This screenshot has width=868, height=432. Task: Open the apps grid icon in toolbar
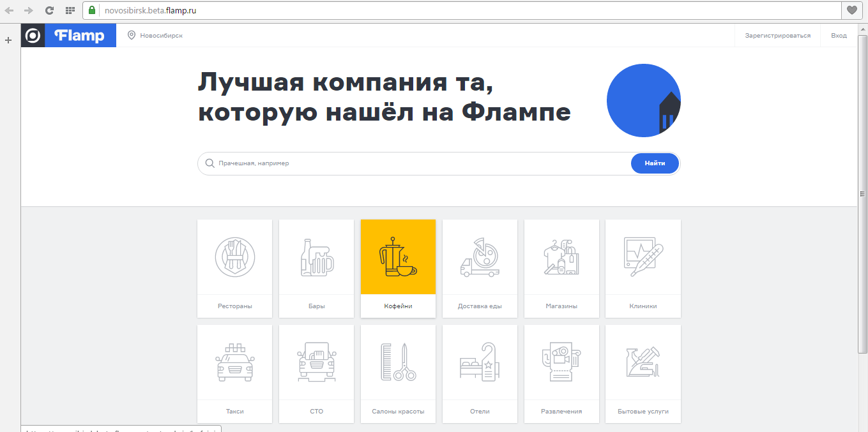[x=70, y=10]
